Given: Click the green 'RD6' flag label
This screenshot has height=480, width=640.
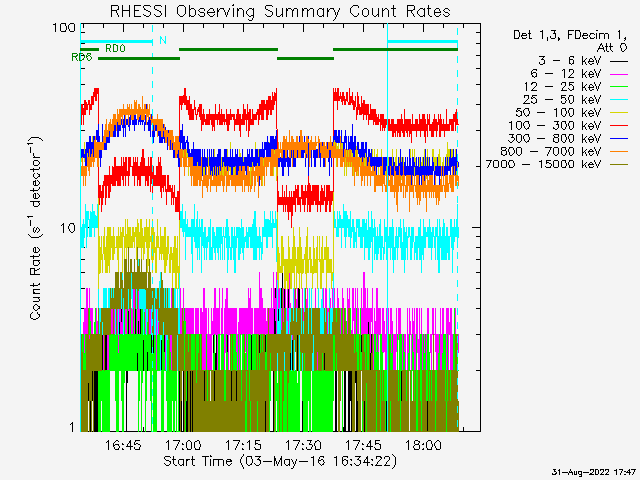Looking at the screenshot, I should point(82,58).
